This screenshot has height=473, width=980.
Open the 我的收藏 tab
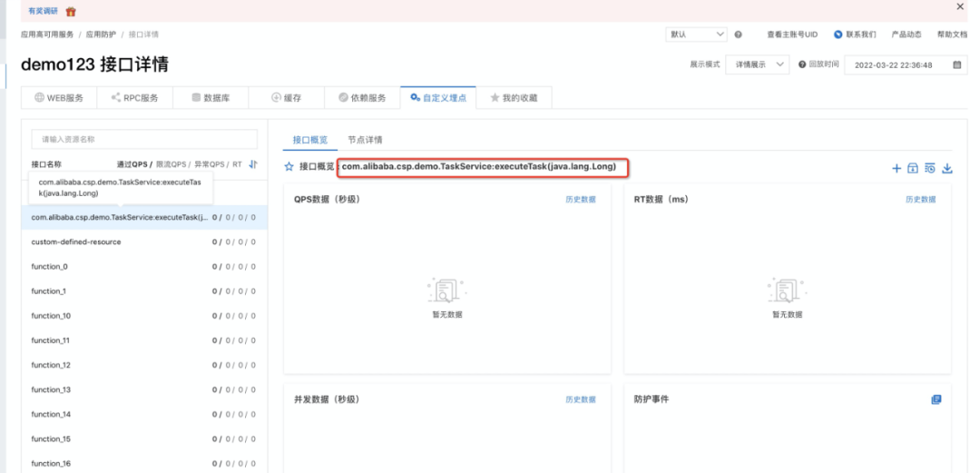point(514,98)
